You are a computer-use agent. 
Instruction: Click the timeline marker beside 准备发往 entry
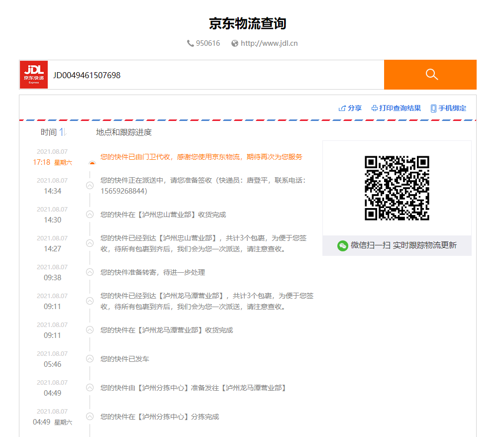coord(90,388)
